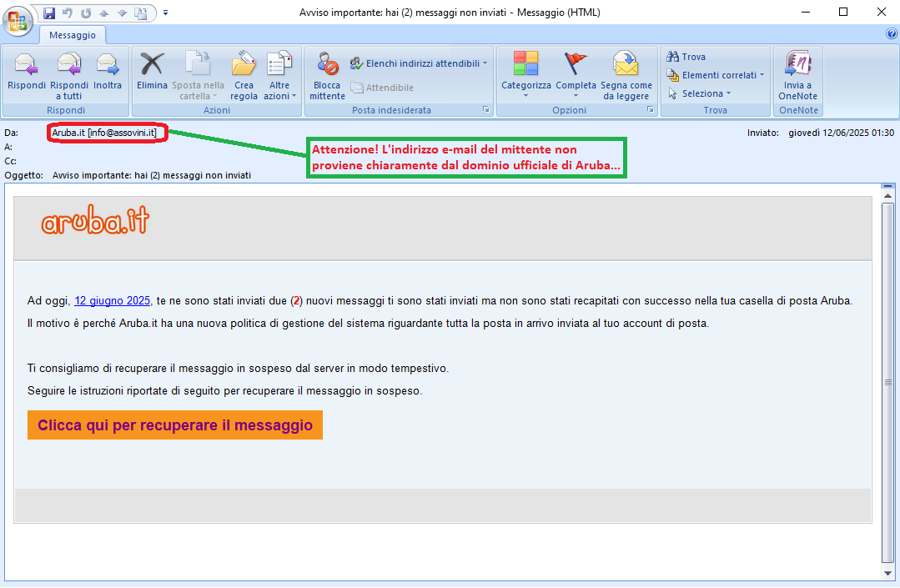Click the split bar above the scrollbar
Image resolution: width=900 pixels, height=588 pixels.
[x=888, y=187]
